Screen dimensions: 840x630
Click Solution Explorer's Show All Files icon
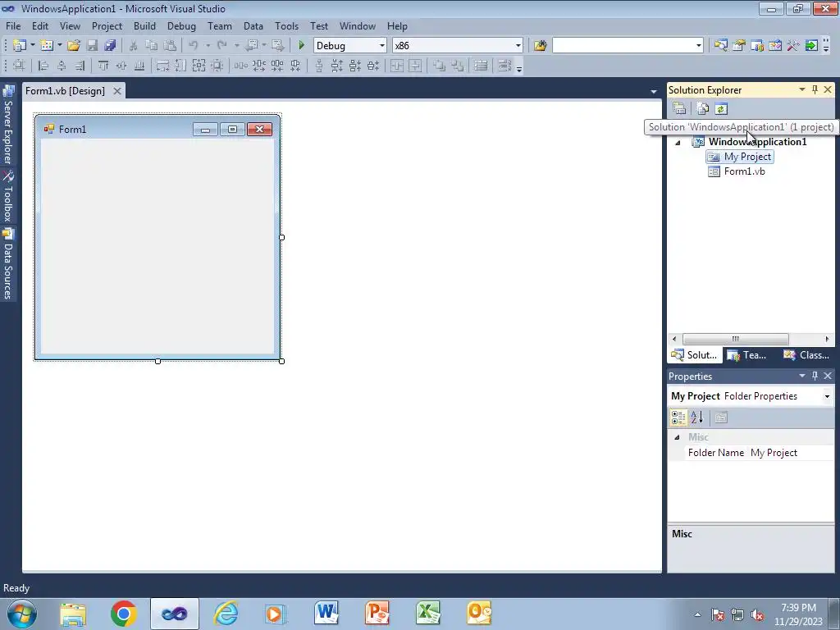coord(703,109)
